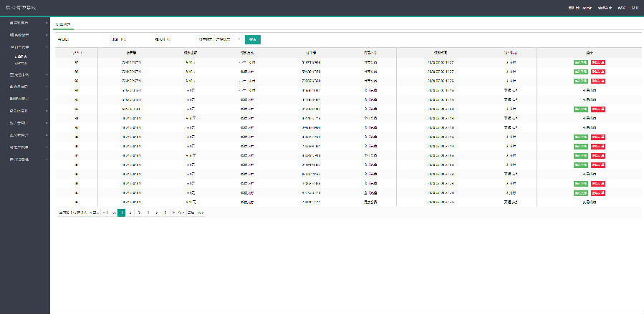The height and width of the screenshot is (314, 644).
Task: Click green action button in third table row
Action: (581, 81)
